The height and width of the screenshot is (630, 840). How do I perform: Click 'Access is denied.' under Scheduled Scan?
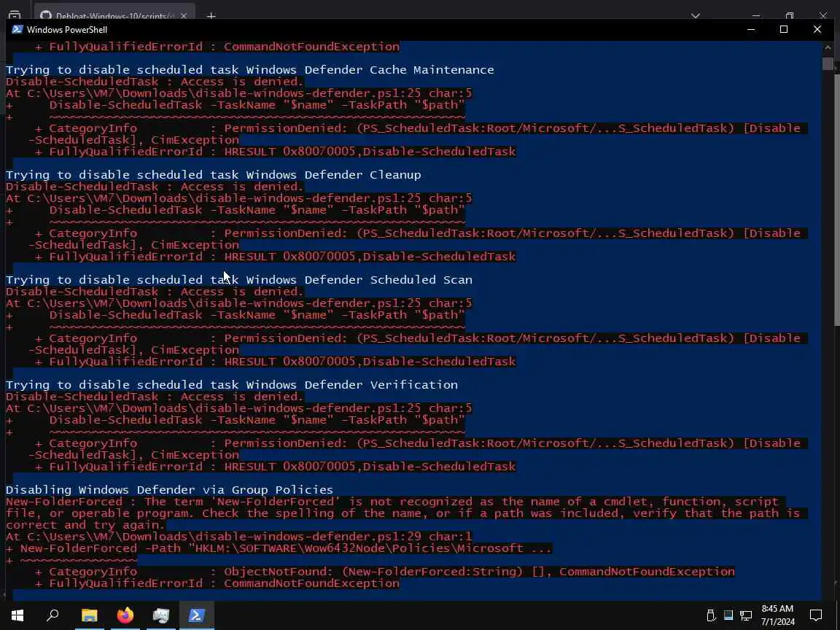pyautogui.click(x=242, y=292)
